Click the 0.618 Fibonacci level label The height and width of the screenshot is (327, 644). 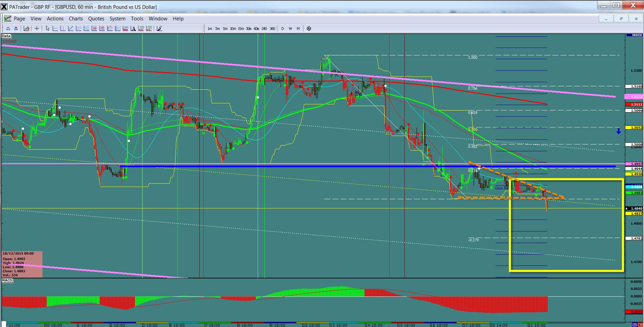(x=473, y=113)
